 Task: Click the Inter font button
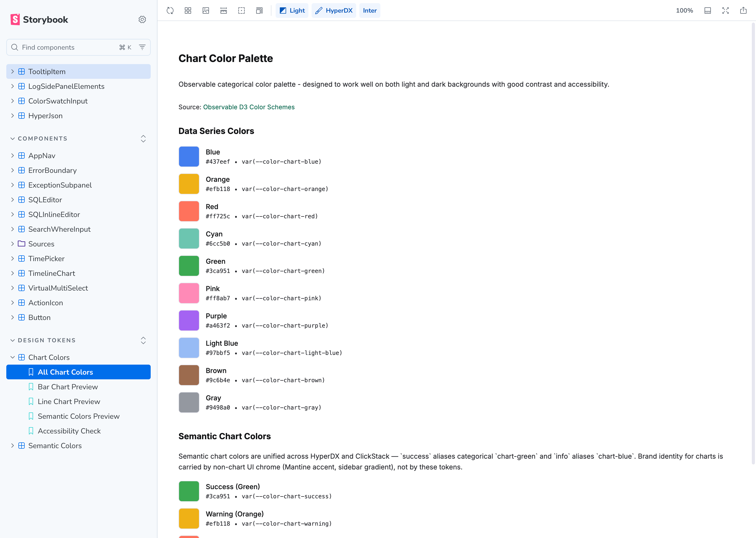click(x=370, y=11)
